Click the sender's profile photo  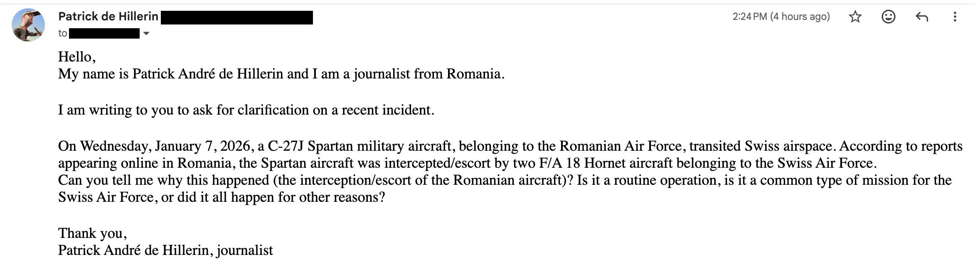click(28, 25)
